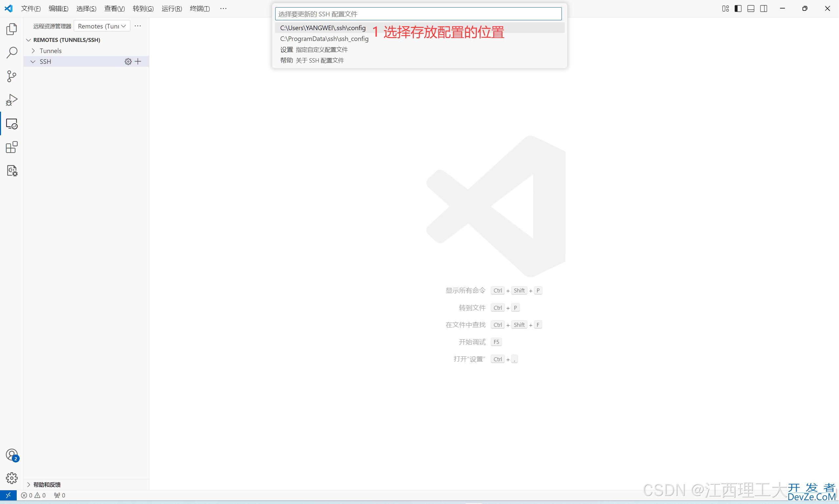Close the VS Code window
The image size is (839, 504).
tap(828, 9)
